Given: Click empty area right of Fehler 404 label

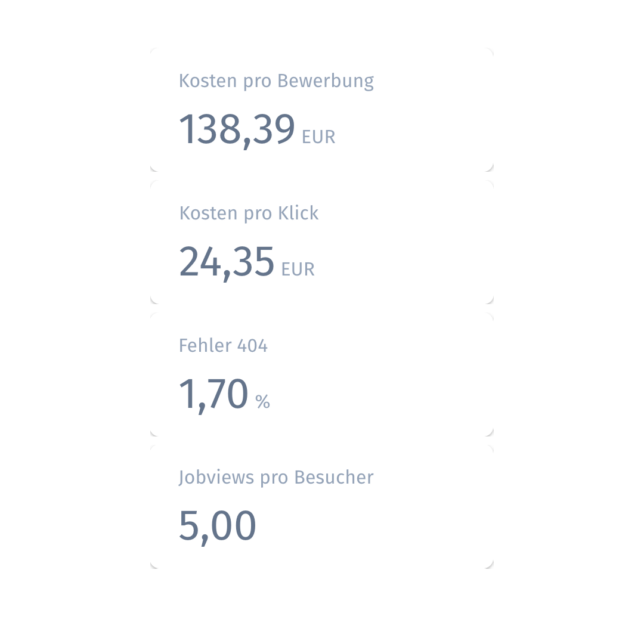Looking at the screenshot, I should tap(382, 346).
